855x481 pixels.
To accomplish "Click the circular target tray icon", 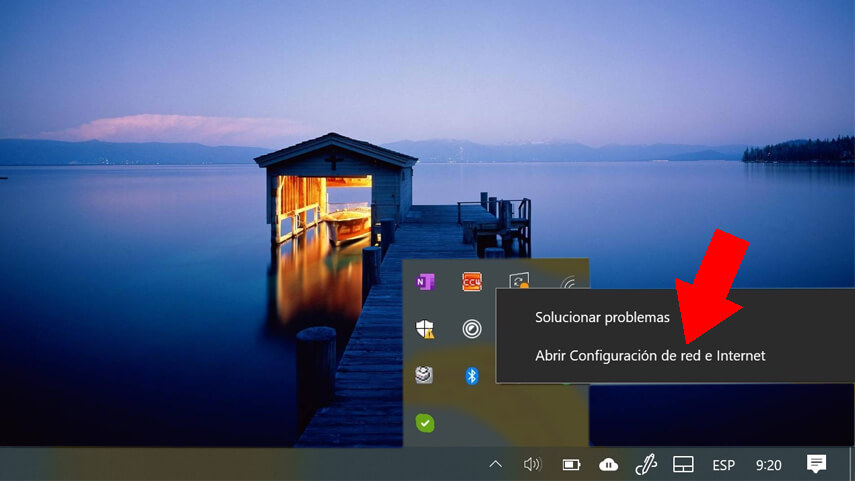I will point(472,329).
